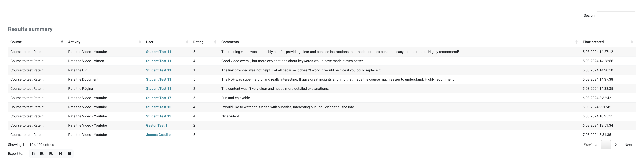Sort results by Comments column
This screenshot has width=644, height=168.
pyautogui.click(x=230, y=42)
